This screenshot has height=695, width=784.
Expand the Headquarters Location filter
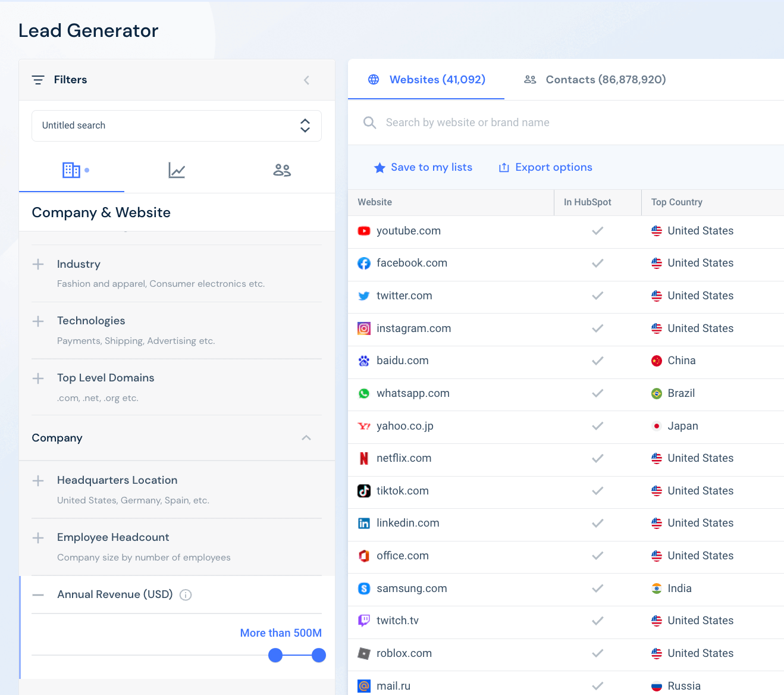[x=38, y=480]
